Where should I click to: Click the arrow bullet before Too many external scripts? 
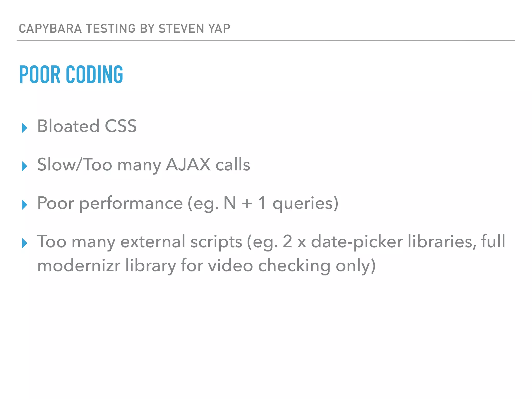[25, 243]
